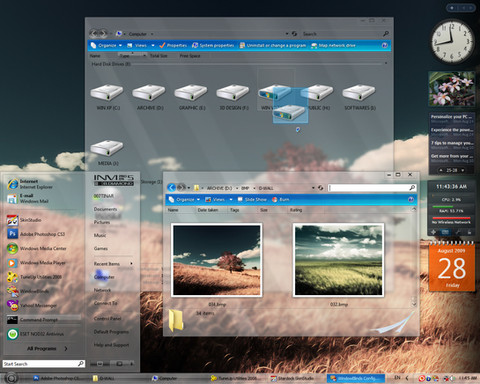Expand All Programs in Start menu

coord(47,348)
